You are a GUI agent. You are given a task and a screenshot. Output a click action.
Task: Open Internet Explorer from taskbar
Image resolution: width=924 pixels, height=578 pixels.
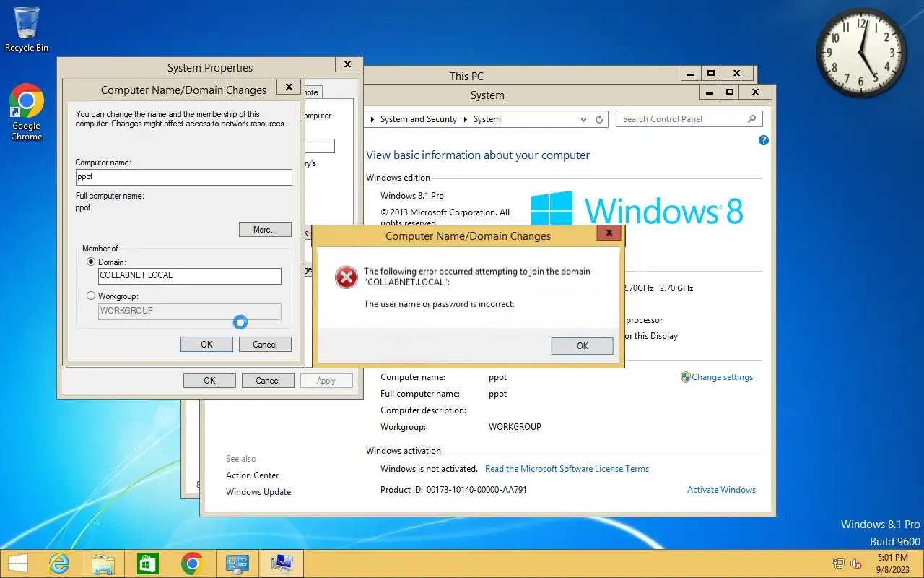[x=59, y=564]
